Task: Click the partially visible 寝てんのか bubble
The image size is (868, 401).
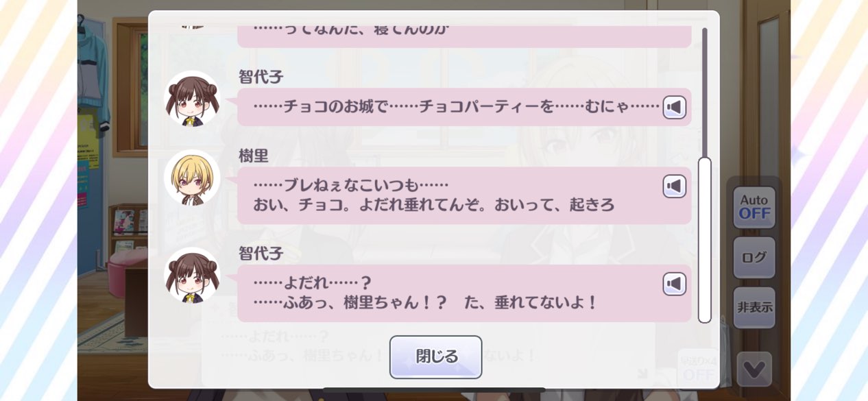Action: [464, 36]
